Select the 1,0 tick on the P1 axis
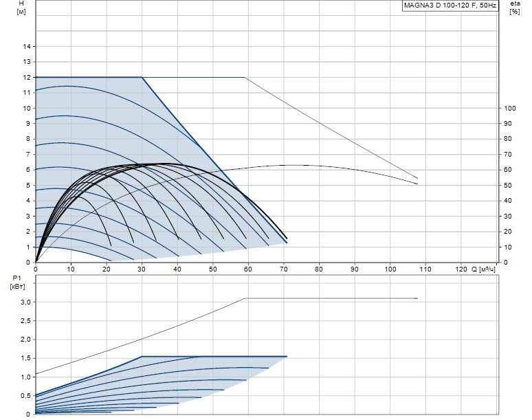 (25, 377)
